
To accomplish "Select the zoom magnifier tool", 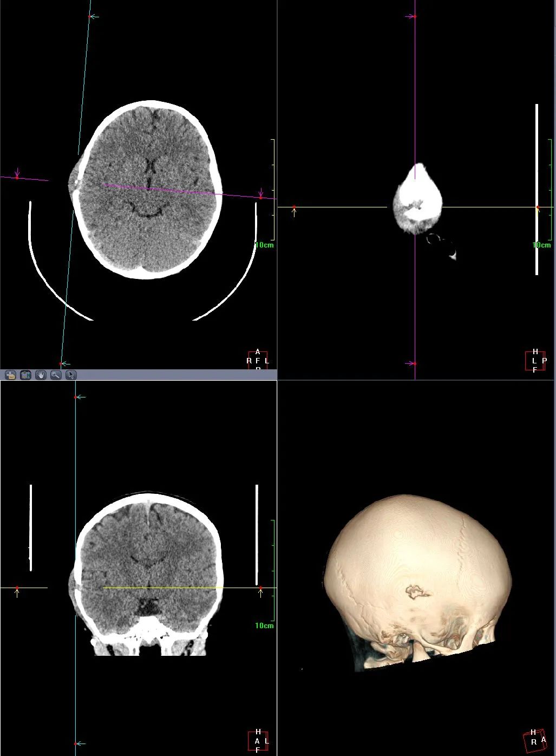I will 56,375.
